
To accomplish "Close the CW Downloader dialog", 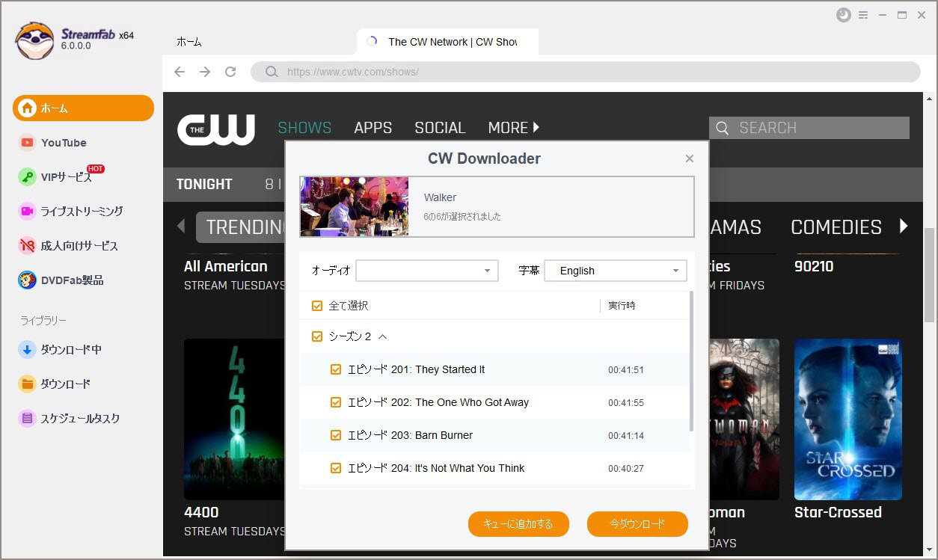I will coord(690,159).
